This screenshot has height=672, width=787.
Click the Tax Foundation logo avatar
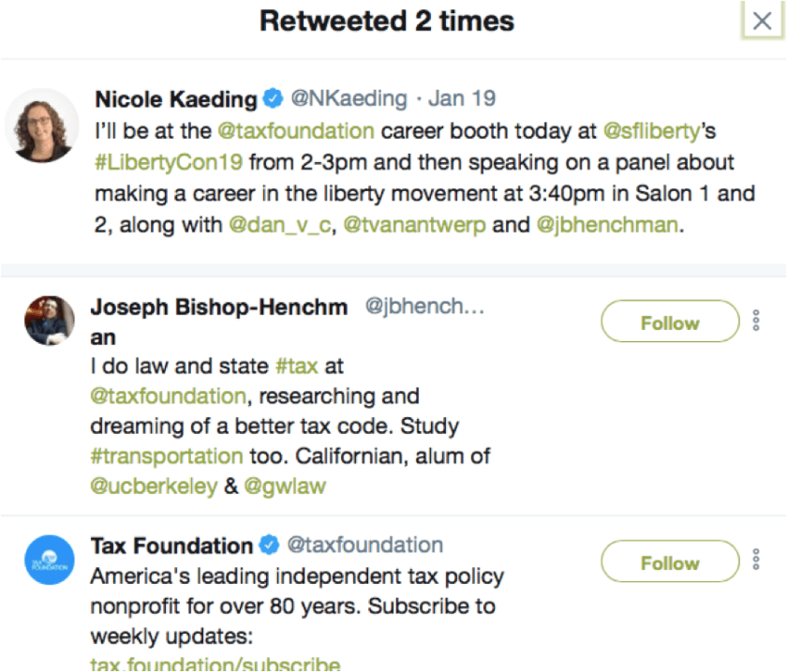(x=49, y=560)
